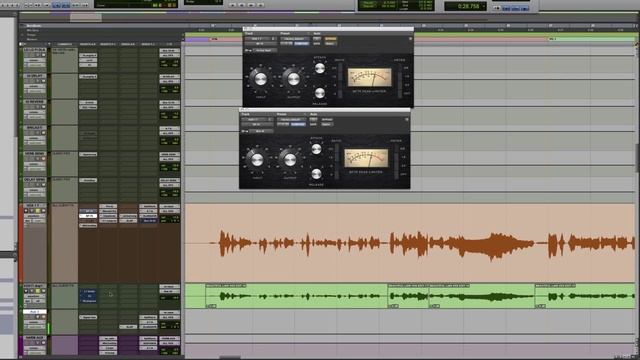Set meter to +4 in bottom BF76

click(x=403, y=165)
